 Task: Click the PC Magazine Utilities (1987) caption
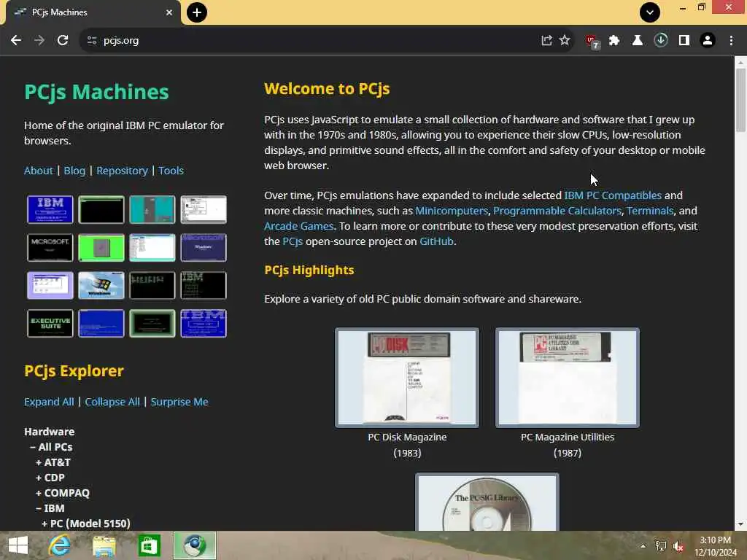pos(568,445)
